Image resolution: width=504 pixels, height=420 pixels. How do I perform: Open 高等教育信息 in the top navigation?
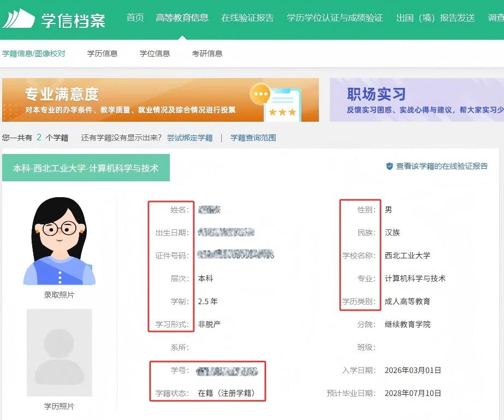click(182, 18)
